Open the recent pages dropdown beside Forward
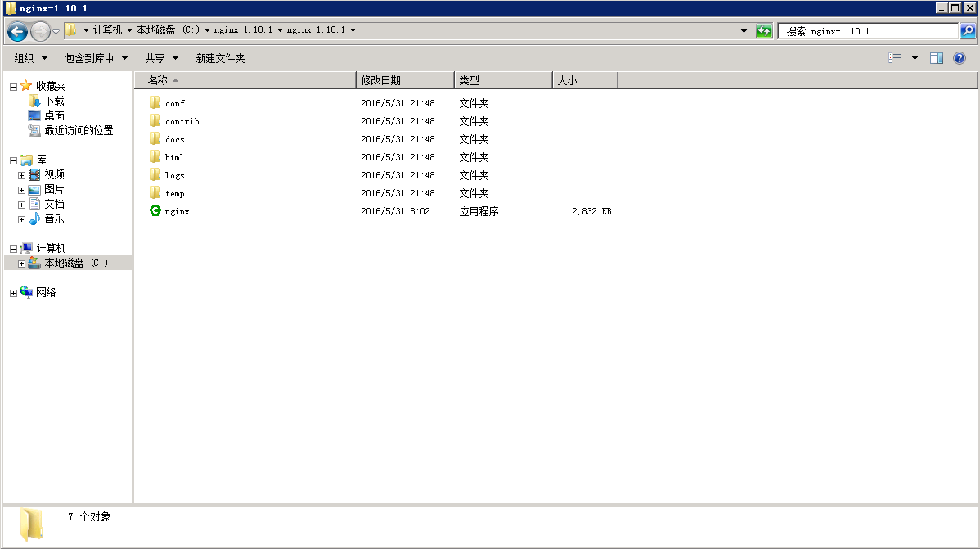Image resolution: width=980 pixels, height=549 pixels. point(56,30)
